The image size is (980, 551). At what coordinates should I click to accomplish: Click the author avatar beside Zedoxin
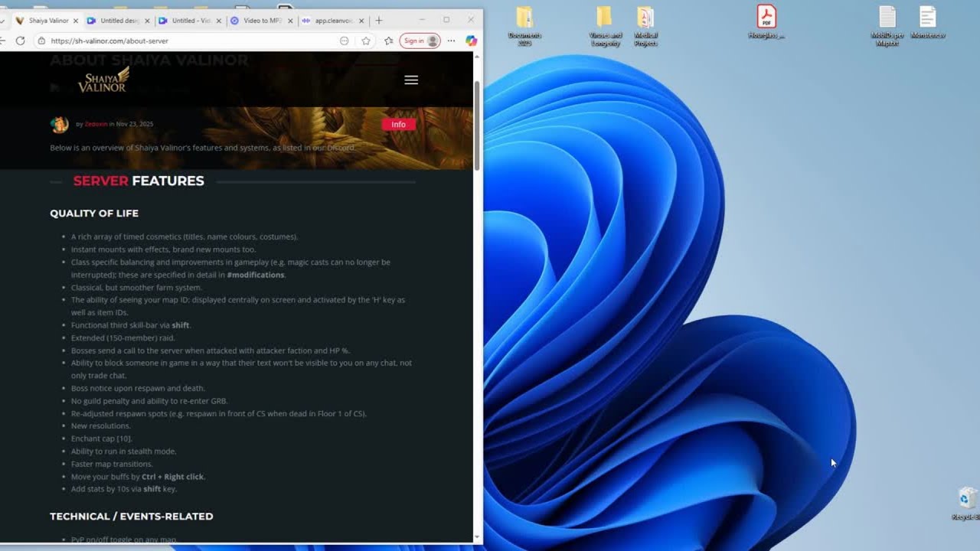[x=59, y=124]
